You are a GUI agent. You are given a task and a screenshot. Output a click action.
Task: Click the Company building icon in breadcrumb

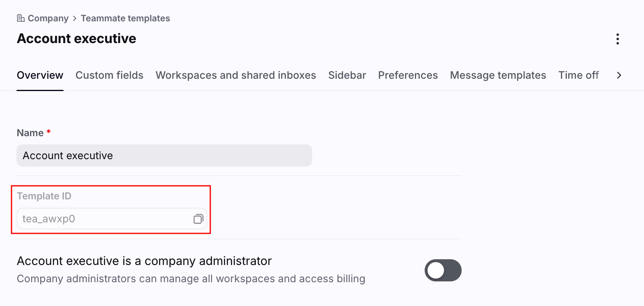point(21,18)
